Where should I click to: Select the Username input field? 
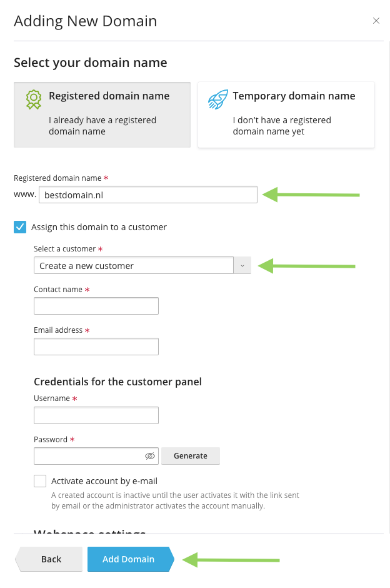[x=96, y=415]
